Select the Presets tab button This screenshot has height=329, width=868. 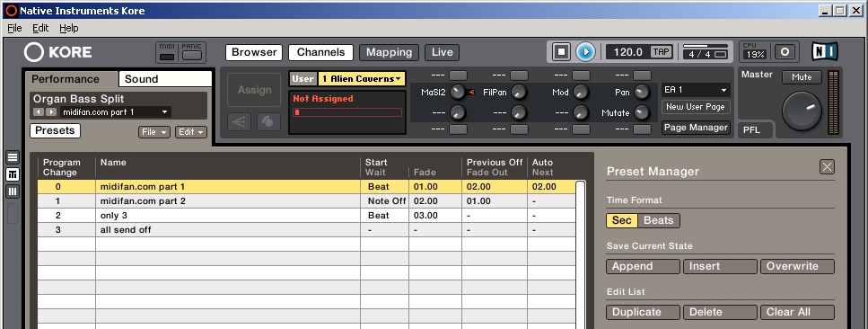(x=55, y=130)
